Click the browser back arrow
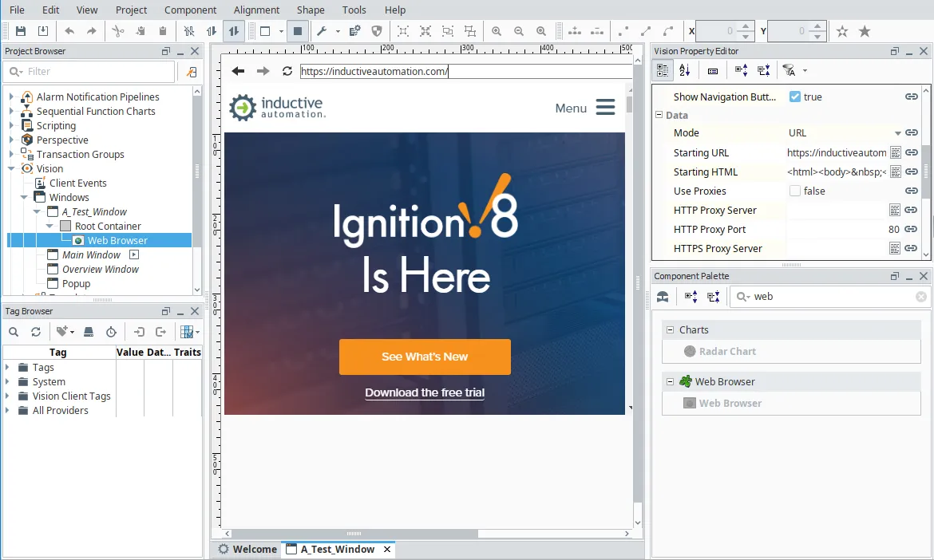Viewport: 934px width, 560px height. pos(238,71)
